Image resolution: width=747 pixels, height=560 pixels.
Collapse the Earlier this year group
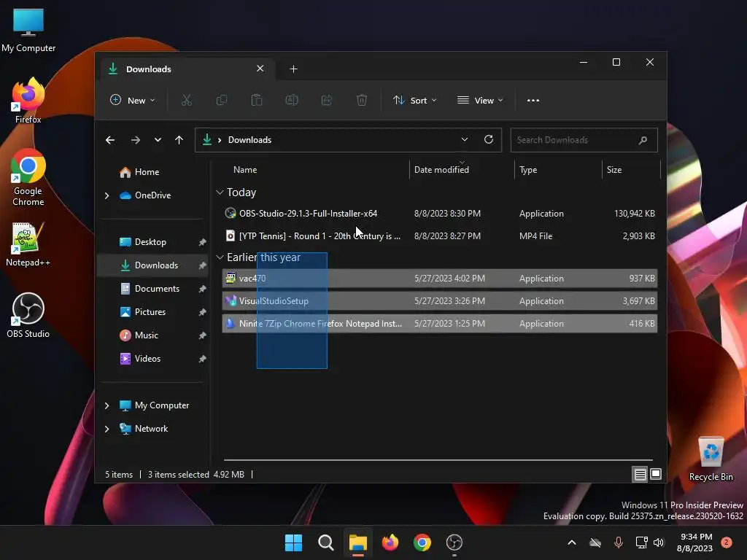click(x=220, y=257)
